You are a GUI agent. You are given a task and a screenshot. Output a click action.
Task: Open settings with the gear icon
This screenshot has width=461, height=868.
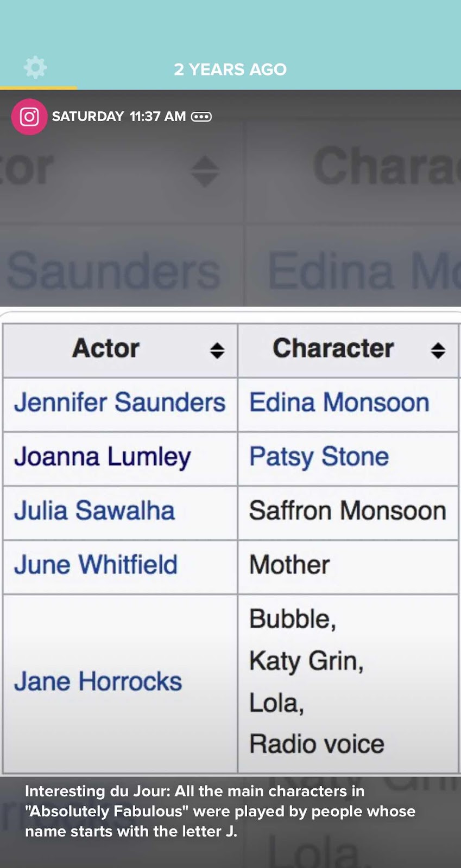35,68
